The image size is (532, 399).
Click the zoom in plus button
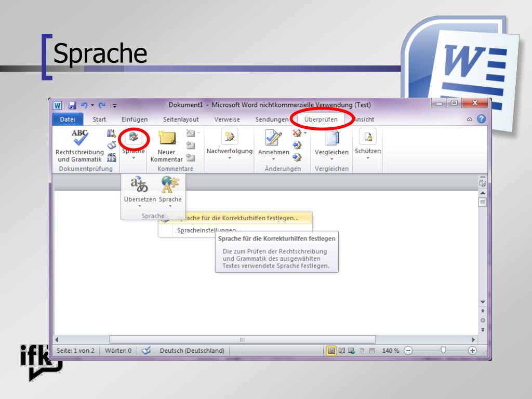(x=472, y=351)
